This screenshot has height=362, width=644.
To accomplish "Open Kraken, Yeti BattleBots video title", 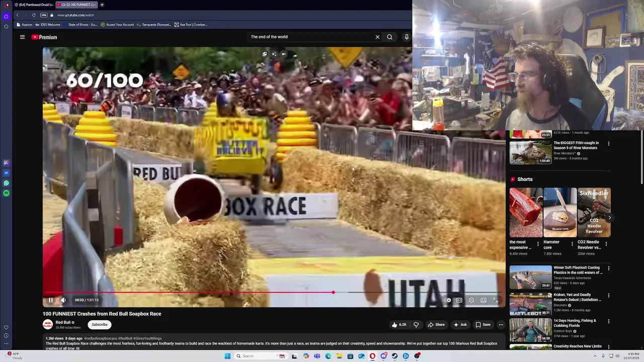I will tap(577, 297).
